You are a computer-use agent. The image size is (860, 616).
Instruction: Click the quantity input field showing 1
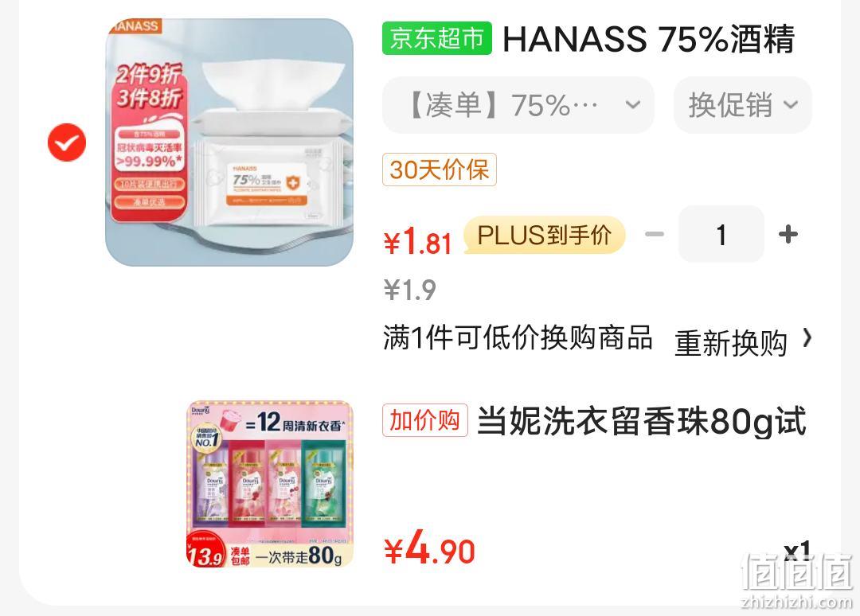pyautogui.click(x=721, y=235)
